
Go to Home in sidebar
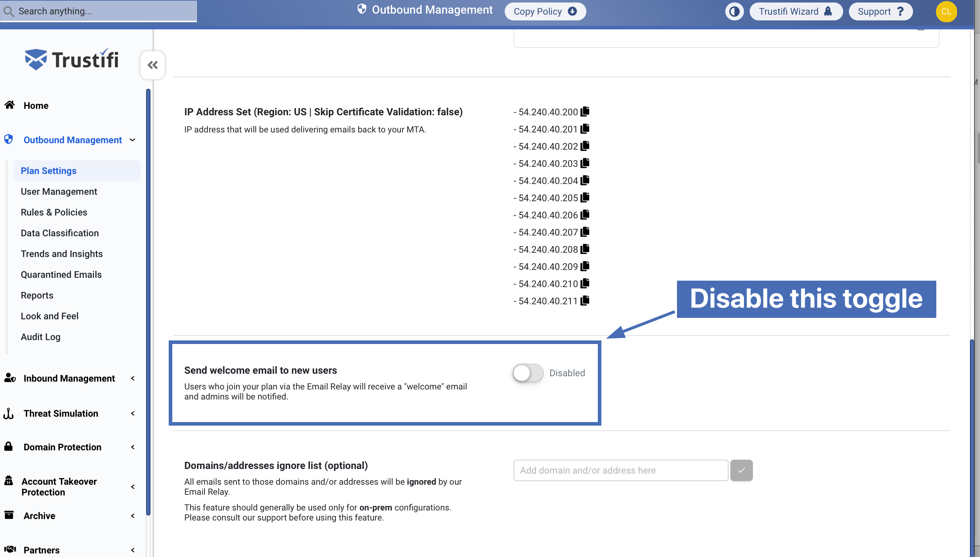click(36, 106)
